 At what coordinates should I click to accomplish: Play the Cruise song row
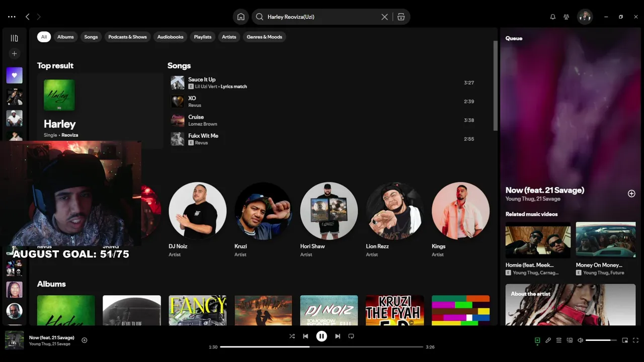325,120
